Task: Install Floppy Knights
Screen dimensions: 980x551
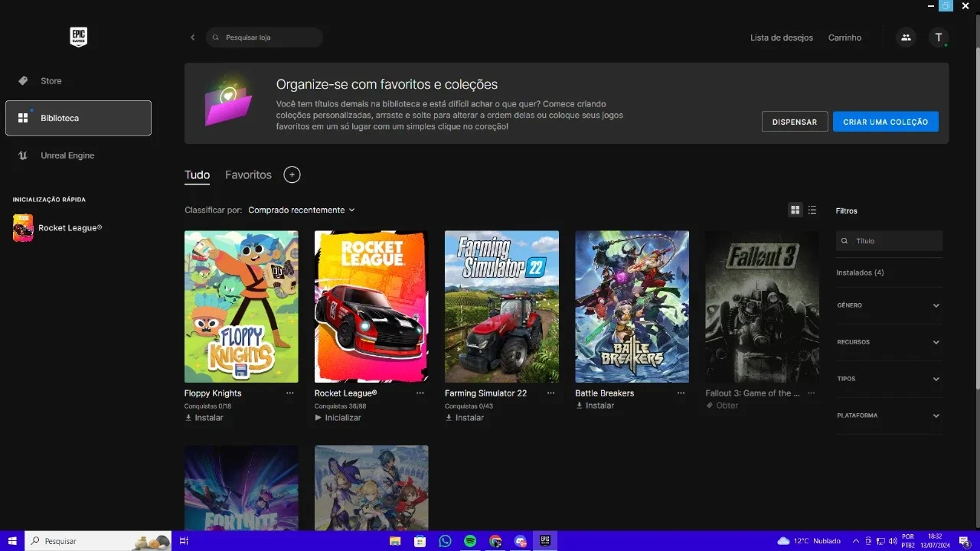Action: pyautogui.click(x=204, y=418)
